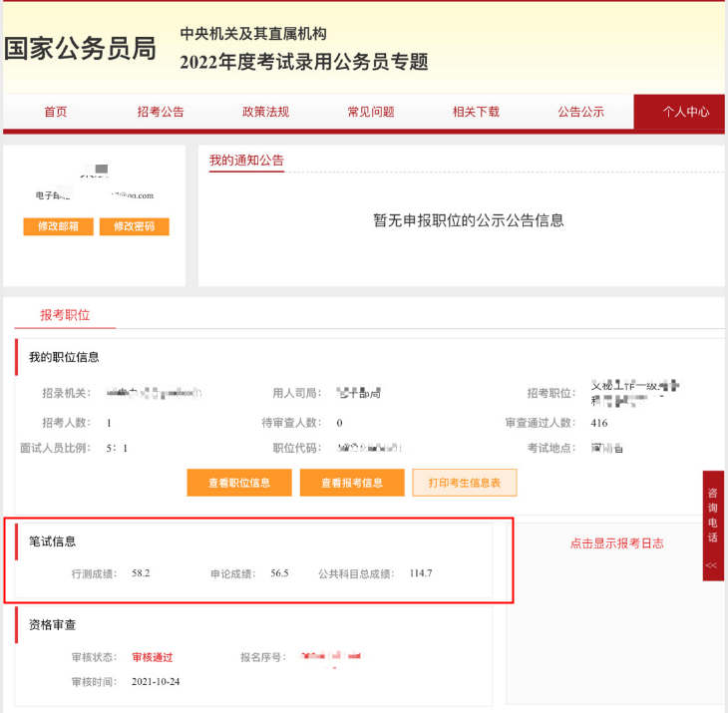Click the 2022年度考试录用公务员专题 heading
The image size is (728, 713).
tap(304, 62)
